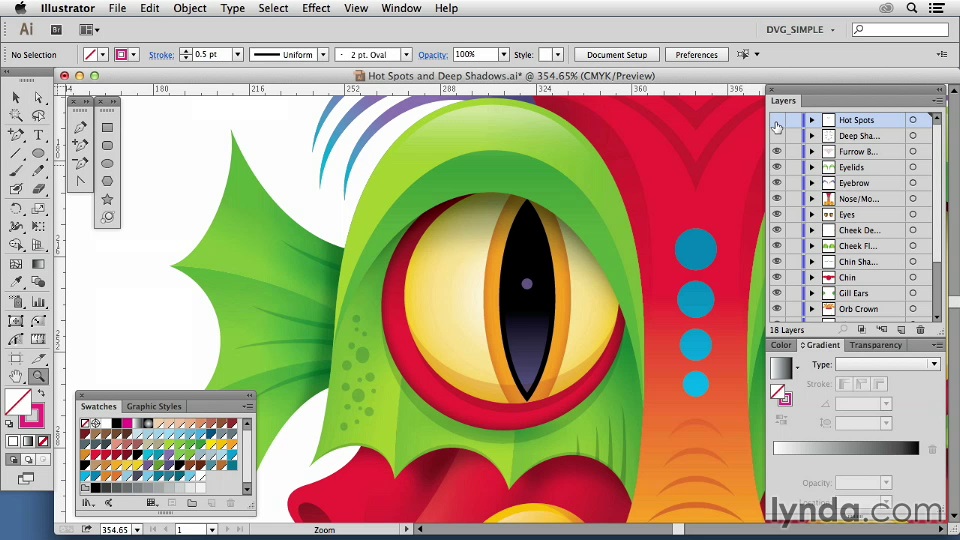The height and width of the screenshot is (540, 960).
Task: Open Adobe Bridge from the Br icon
Action: click(56, 29)
